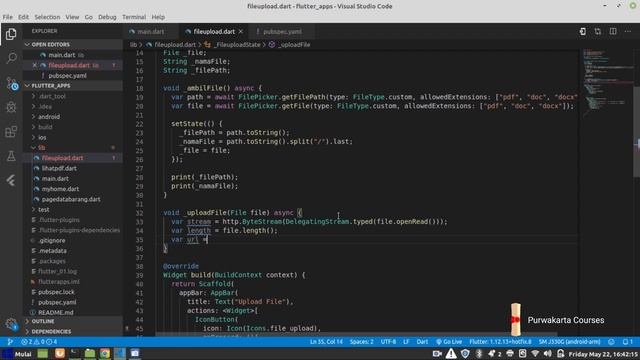The height and width of the screenshot is (360, 640).
Task: Open the editor More Actions ellipsis
Action: pos(628,31)
